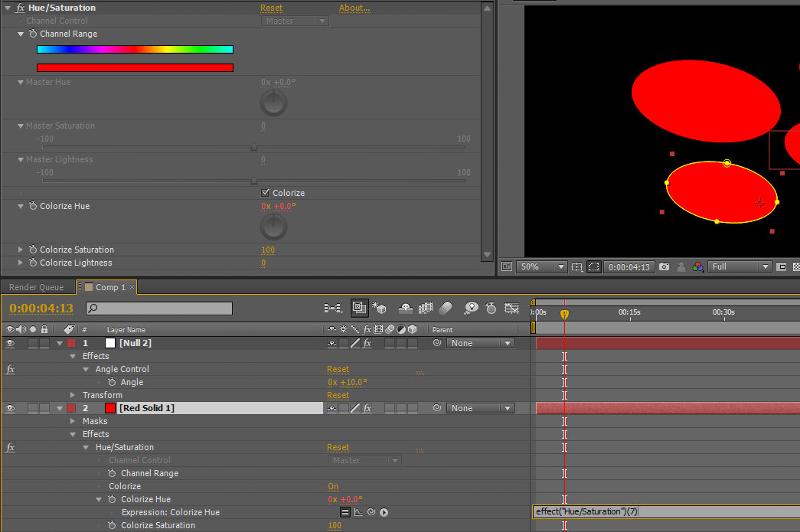This screenshot has width=800, height=532.
Task: Click stopwatch next to Angle property
Action: [x=112, y=382]
